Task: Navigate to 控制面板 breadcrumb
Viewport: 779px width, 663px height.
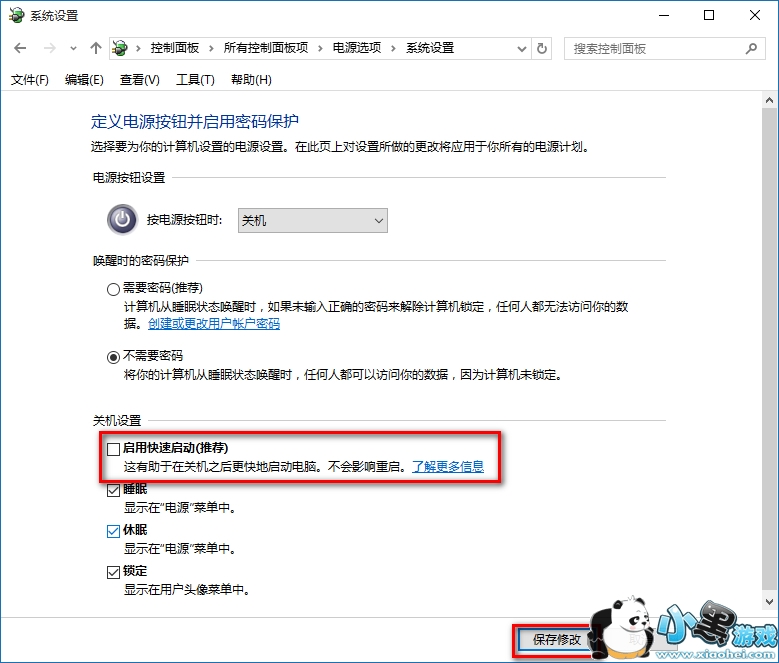Action: click(175, 48)
